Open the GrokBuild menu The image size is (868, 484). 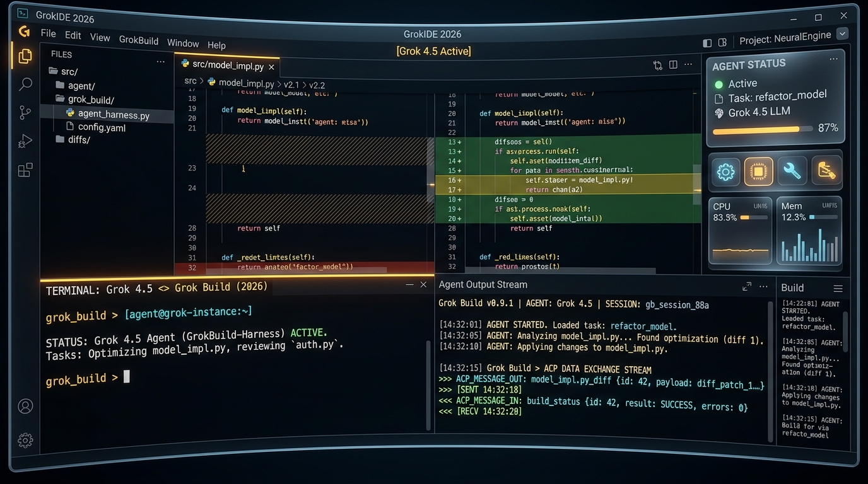[x=139, y=40]
